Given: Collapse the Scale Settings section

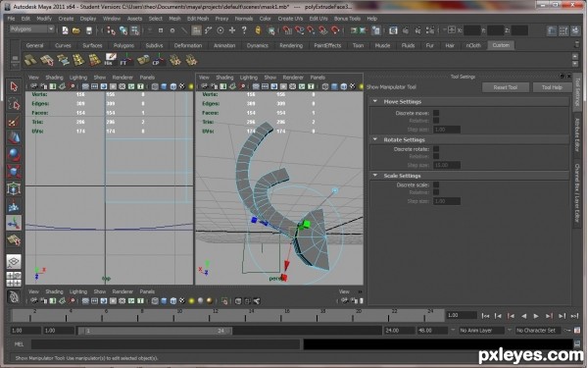Looking at the screenshot, I should click(x=375, y=176).
